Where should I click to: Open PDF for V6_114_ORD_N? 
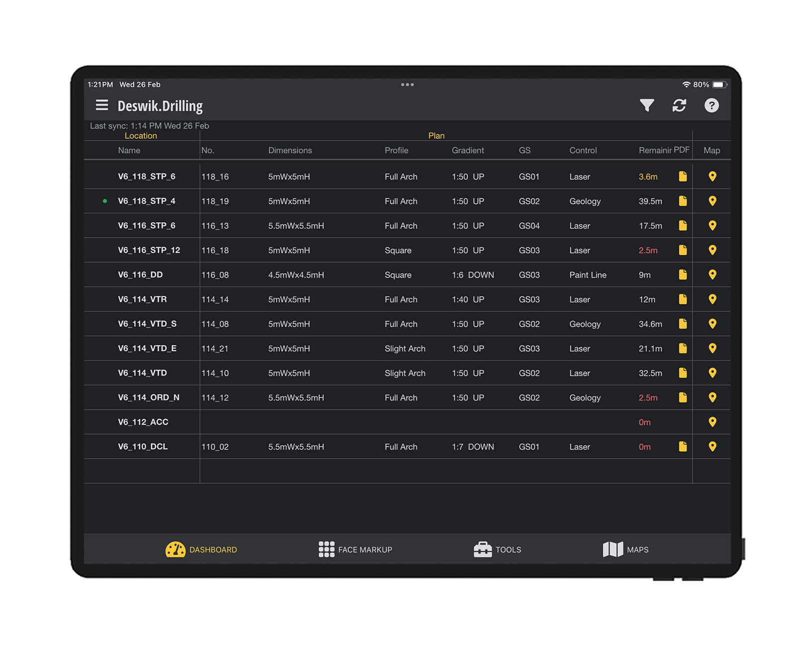tap(683, 398)
